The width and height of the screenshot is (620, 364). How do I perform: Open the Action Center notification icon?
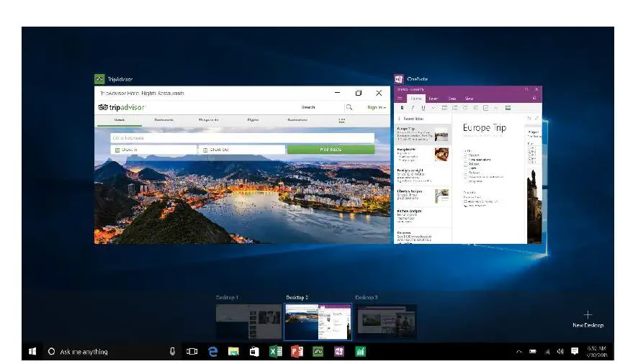point(575,351)
